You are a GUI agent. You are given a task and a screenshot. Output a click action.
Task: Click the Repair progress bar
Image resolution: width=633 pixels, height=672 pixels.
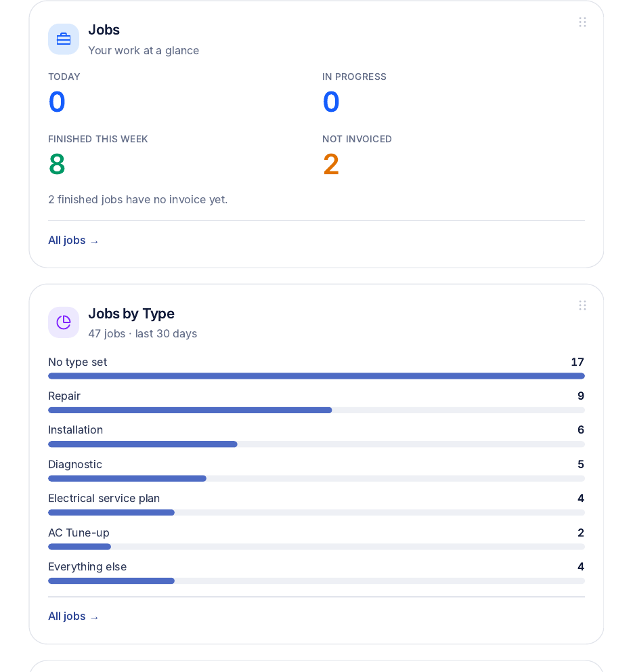tap(316, 410)
